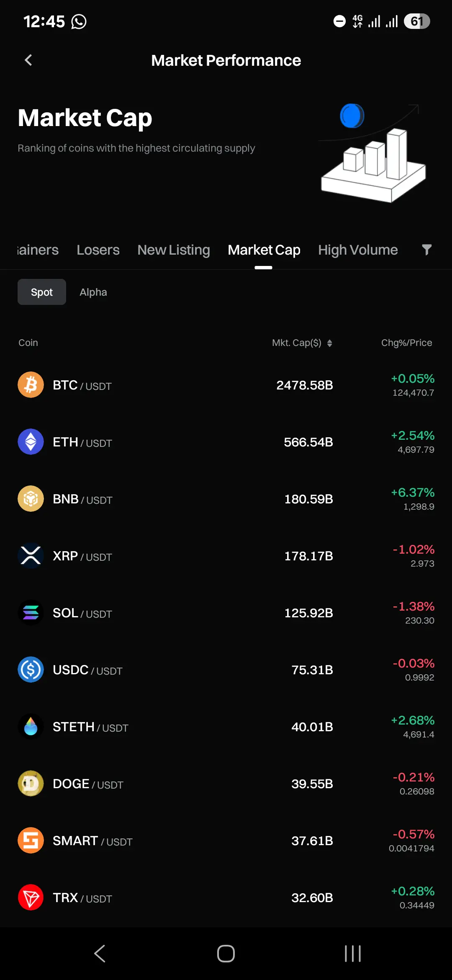Open the SMART / USDT pair row
Image resolution: width=452 pixels, height=980 pixels.
[226, 841]
